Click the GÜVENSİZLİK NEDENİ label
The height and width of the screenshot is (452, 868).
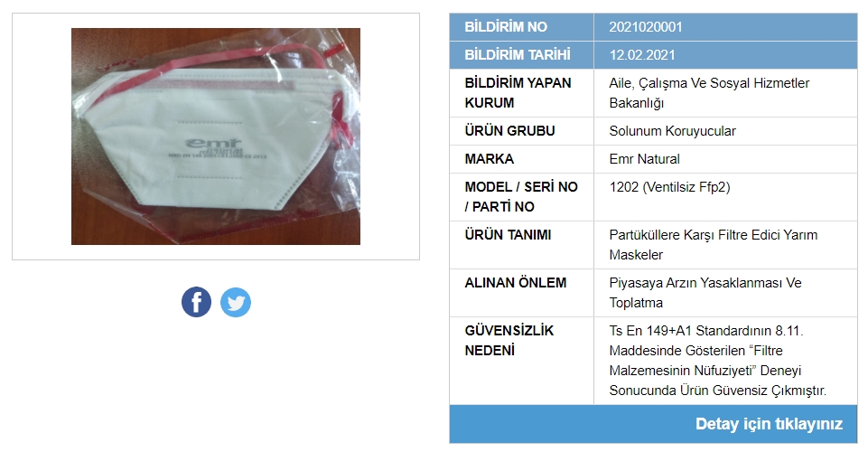(x=509, y=340)
